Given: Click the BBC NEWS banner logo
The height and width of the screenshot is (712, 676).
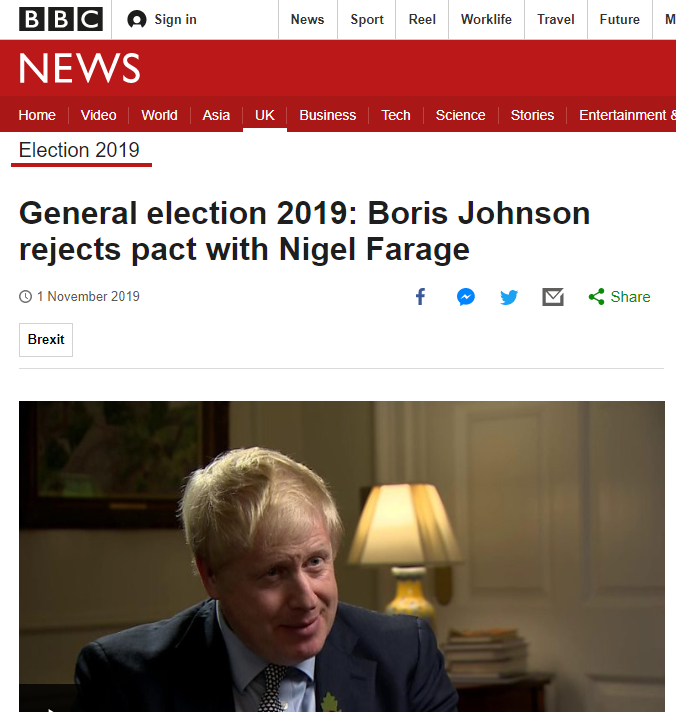Looking at the screenshot, I should pyautogui.click(x=80, y=68).
